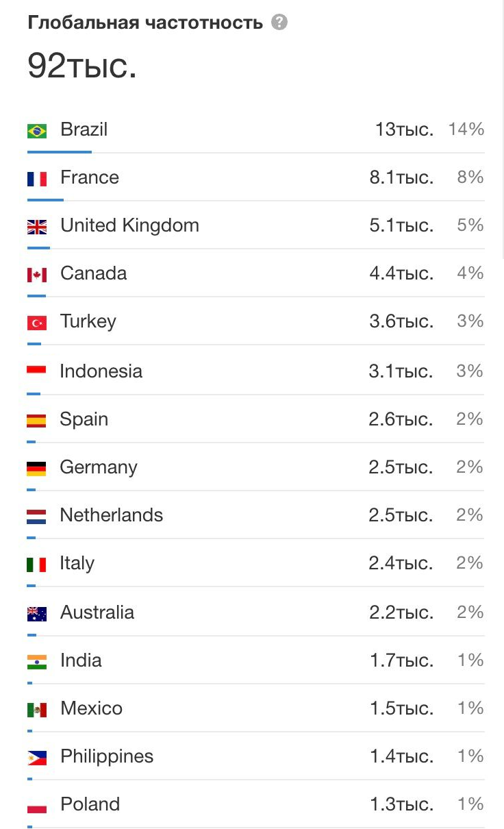This screenshot has height=829, width=504.
Task: Click the France flag icon
Action: tap(37, 179)
